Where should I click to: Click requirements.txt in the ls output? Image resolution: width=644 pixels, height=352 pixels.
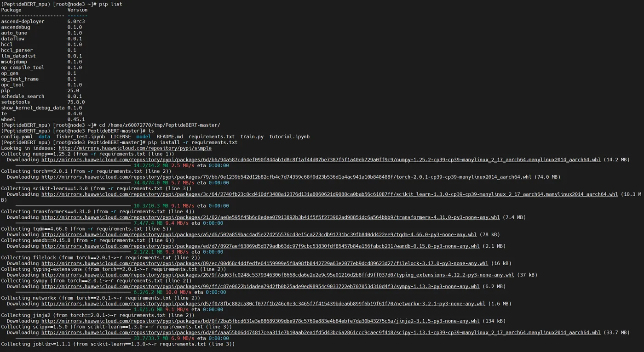[212, 136]
